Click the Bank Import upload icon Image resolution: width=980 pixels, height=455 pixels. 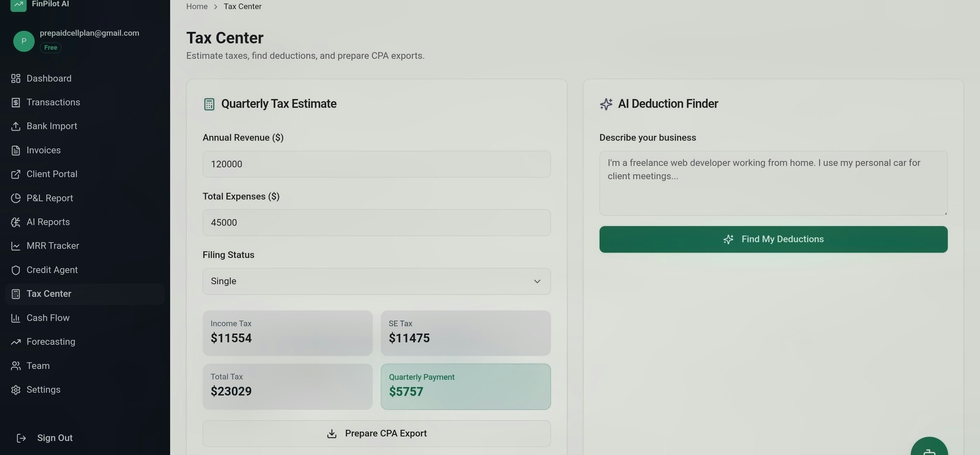point(16,126)
